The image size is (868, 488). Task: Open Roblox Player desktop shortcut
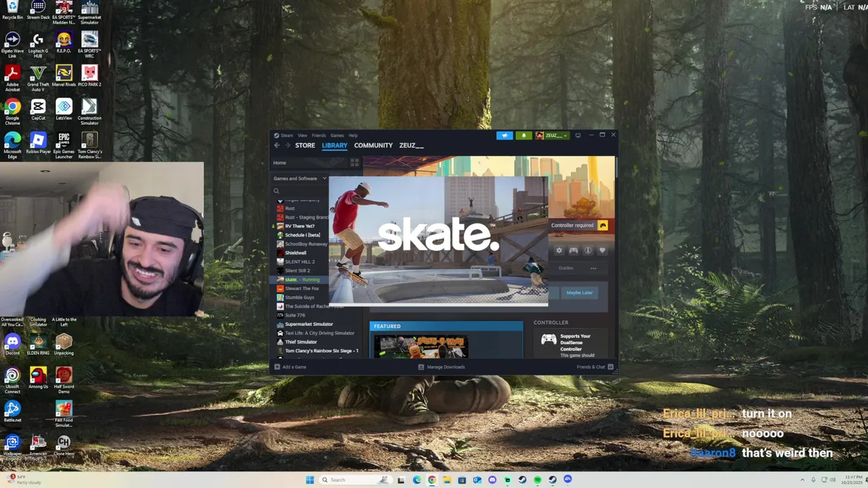38,143
